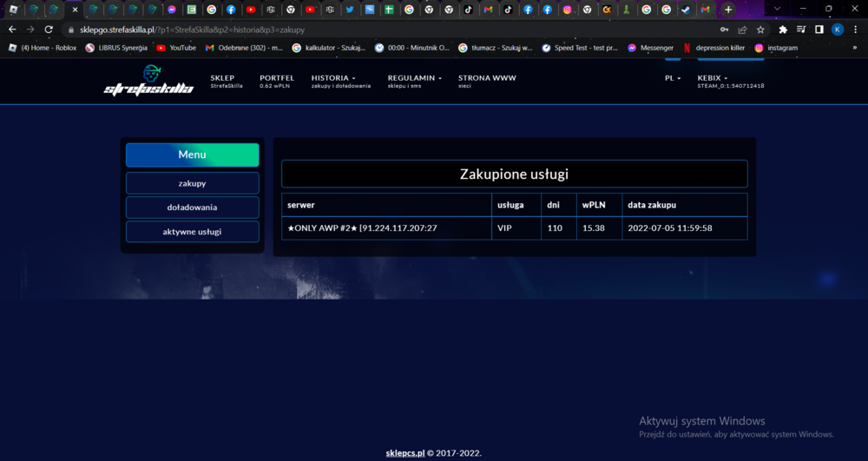Open the media controls icon

801,30
